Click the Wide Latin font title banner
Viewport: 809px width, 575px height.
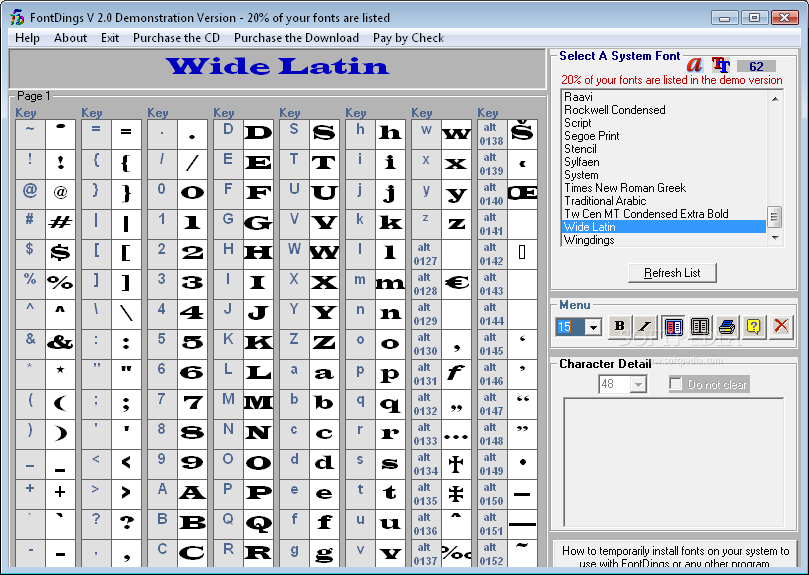278,67
